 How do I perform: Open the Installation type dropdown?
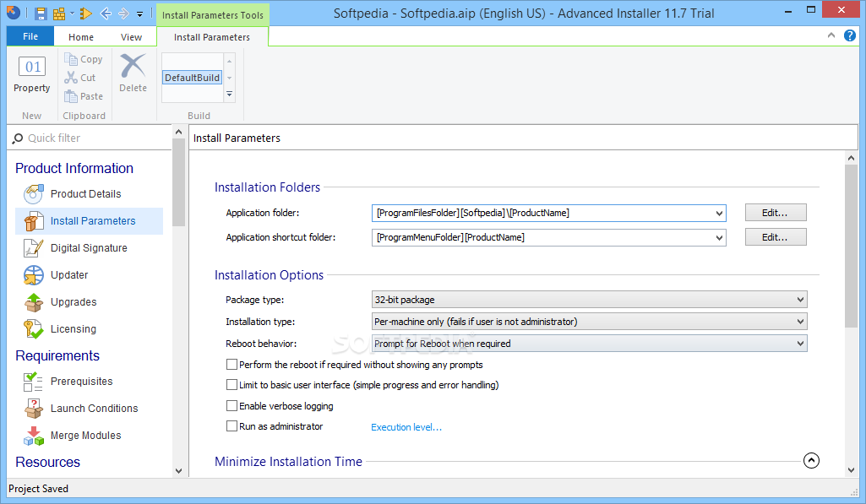pyautogui.click(x=589, y=322)
